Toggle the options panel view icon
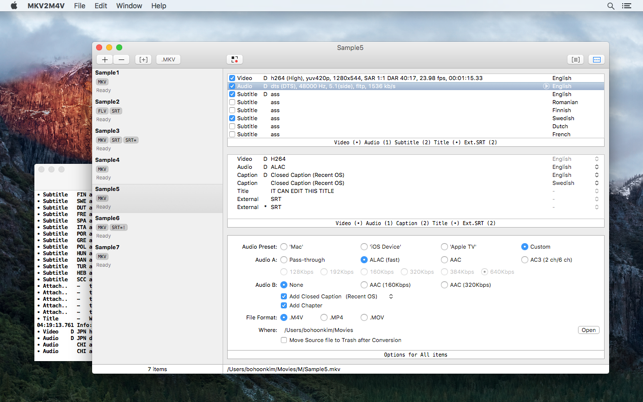Screen dimensions: 643x402 point(597,59)
